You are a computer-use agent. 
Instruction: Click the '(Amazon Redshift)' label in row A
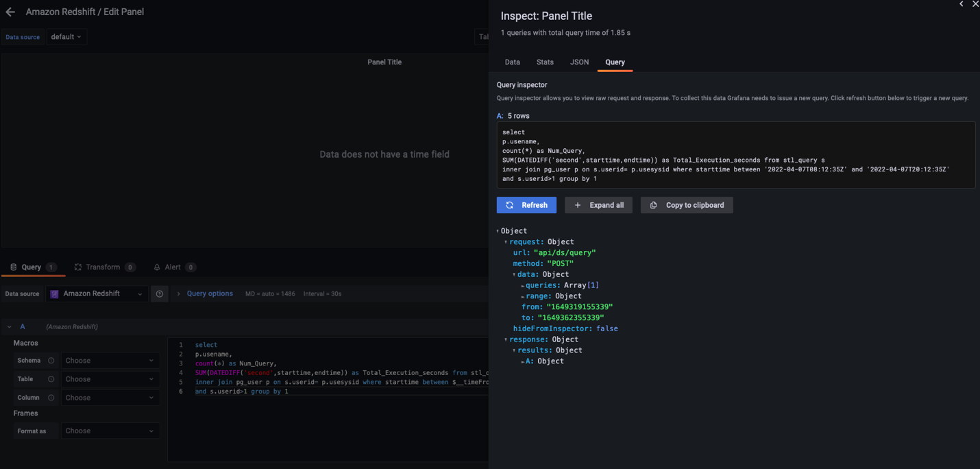tap(72, 327)
